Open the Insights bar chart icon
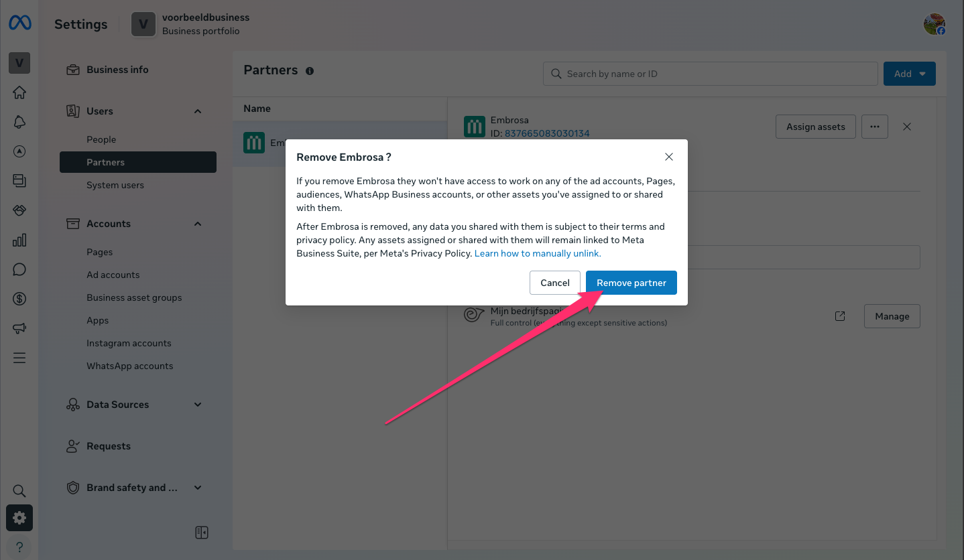Image resolution: width=964 pixels, height=560 pixels. pos(19,240)
